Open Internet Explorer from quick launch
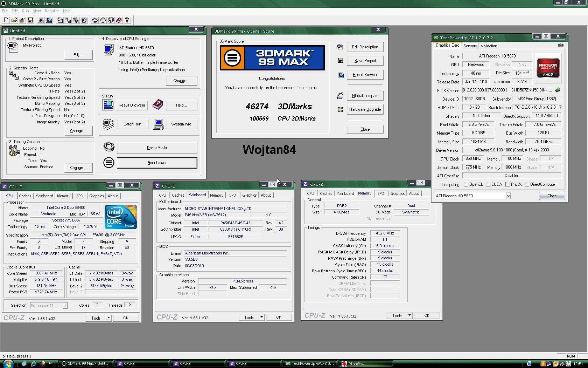Viewport: 588px width, 368px height. tap(34, 364)
